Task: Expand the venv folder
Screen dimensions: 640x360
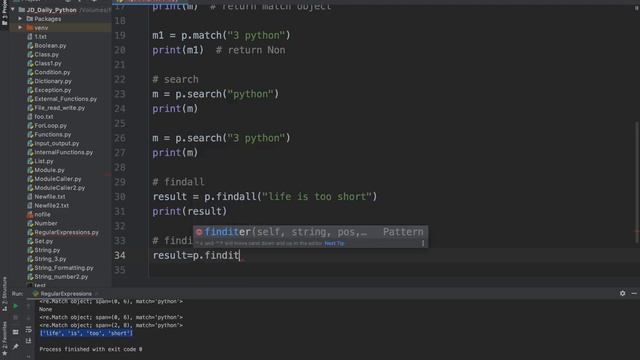Action: [20, 28]
